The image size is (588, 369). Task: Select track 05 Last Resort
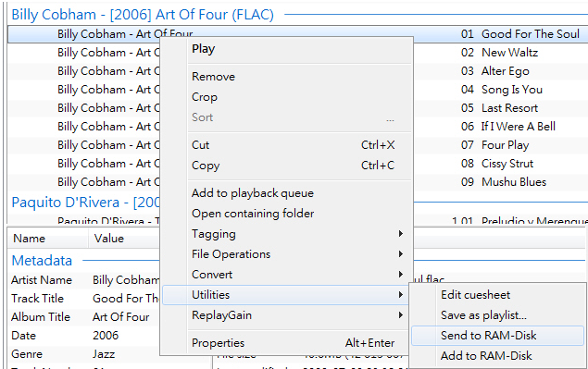(499, 108)
